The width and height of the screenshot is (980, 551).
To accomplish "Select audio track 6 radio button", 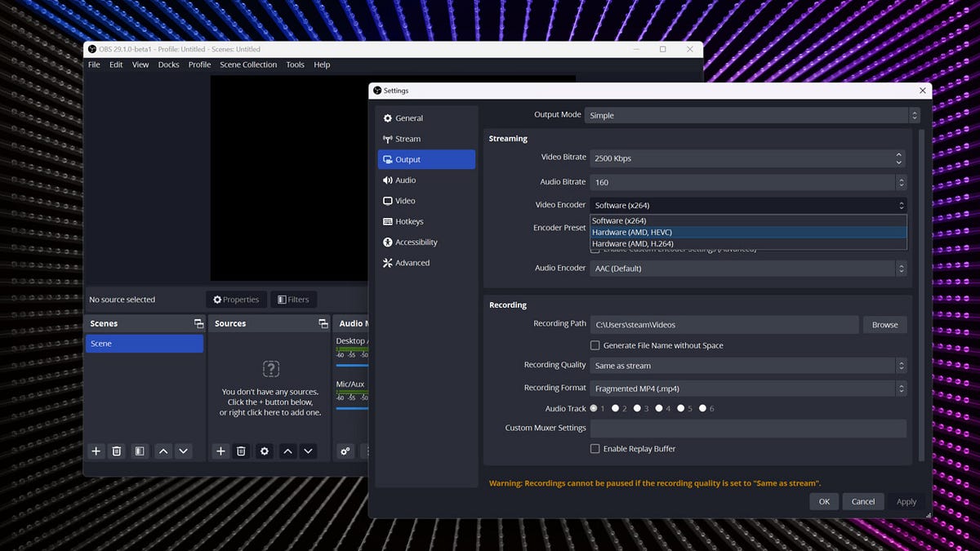I will [702, 408].
